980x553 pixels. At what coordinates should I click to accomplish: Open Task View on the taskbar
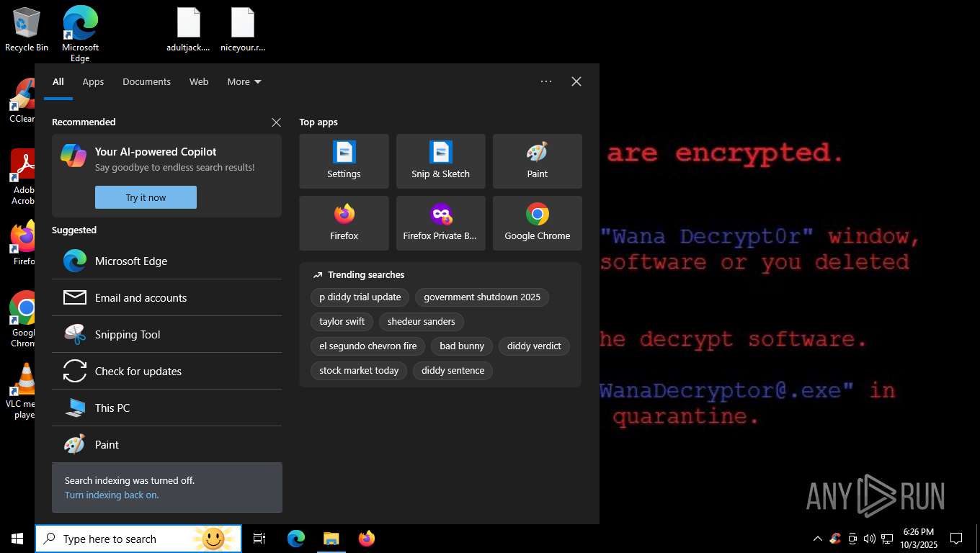pyautogui.click(x=259, y=539)
